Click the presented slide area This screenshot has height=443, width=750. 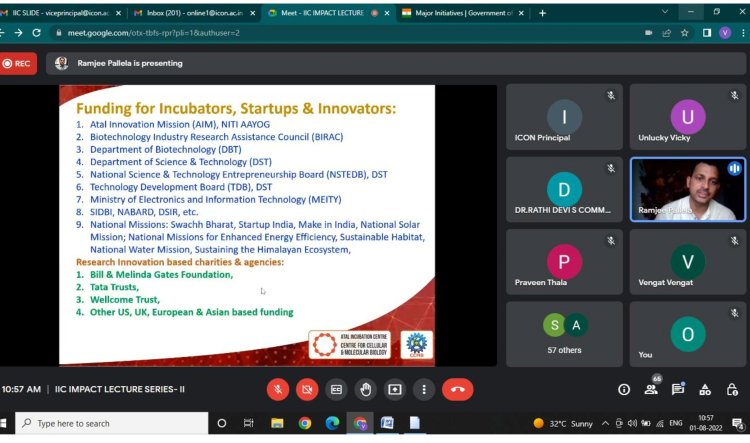[x=247, y=225]
